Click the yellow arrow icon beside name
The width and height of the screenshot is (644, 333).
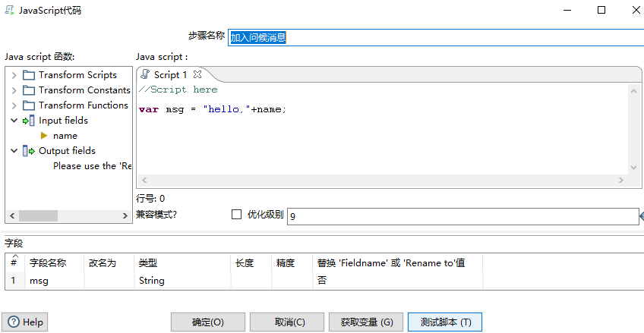coord(44,136)
